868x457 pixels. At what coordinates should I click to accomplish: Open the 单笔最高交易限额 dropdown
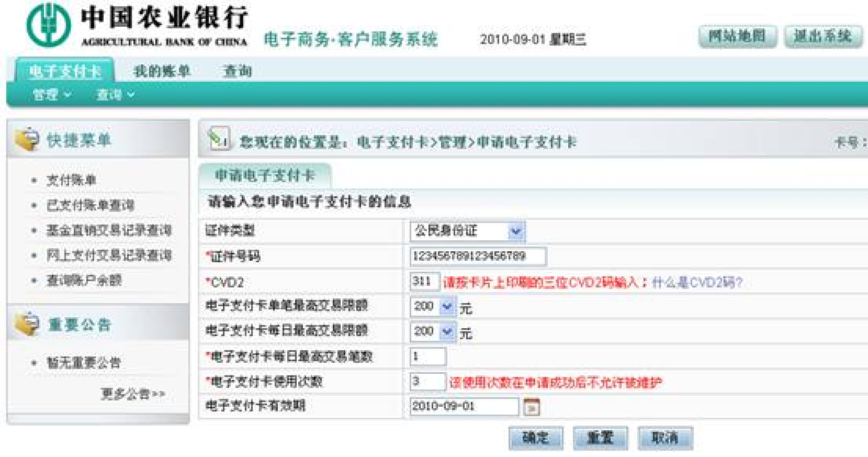pyautogui.click(x=432, y=306)
